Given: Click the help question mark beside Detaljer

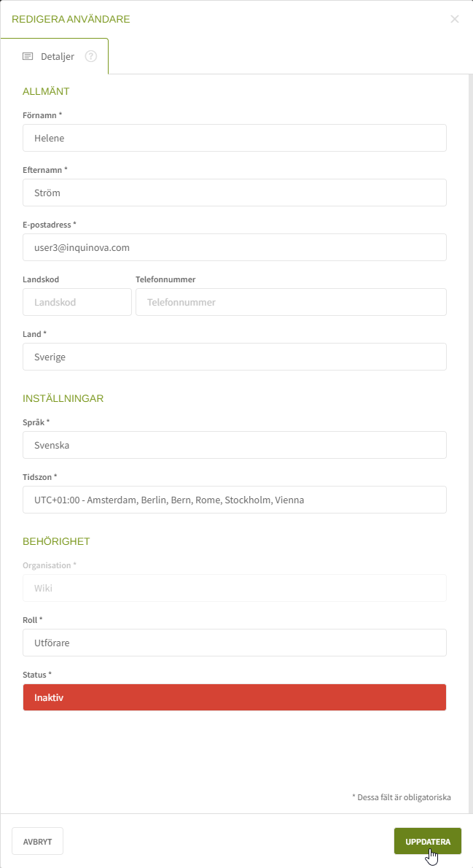Looking at the screenshot, I should tap(91, 56).
